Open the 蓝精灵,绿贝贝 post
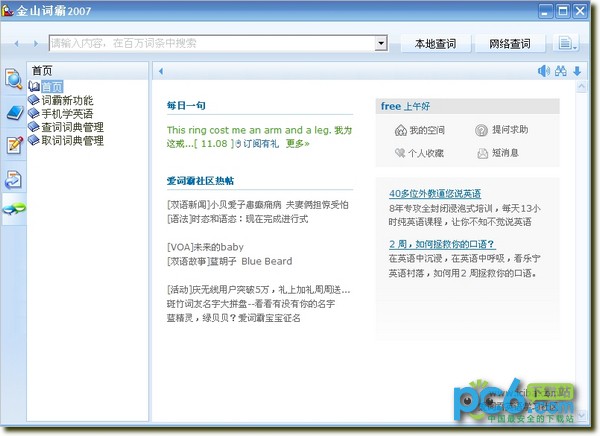600x436 pixels. tap(233, 318)
